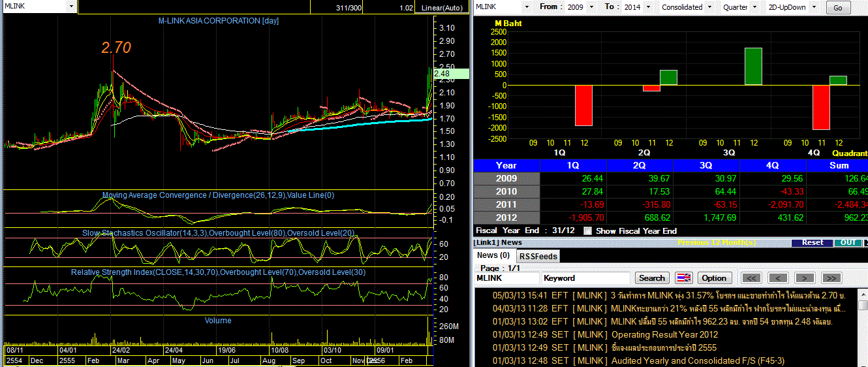Switch to the RSSFeeds tab
The image size is (868, 367).
coord(538,256)
